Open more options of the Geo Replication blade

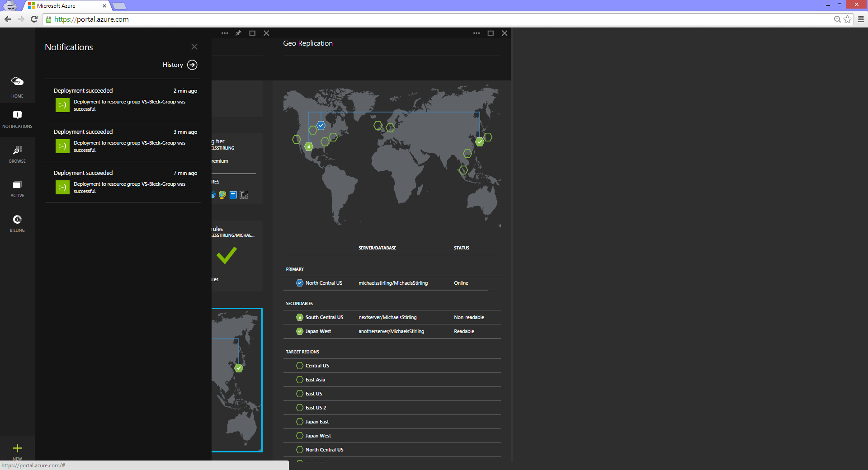coord(476,33)
